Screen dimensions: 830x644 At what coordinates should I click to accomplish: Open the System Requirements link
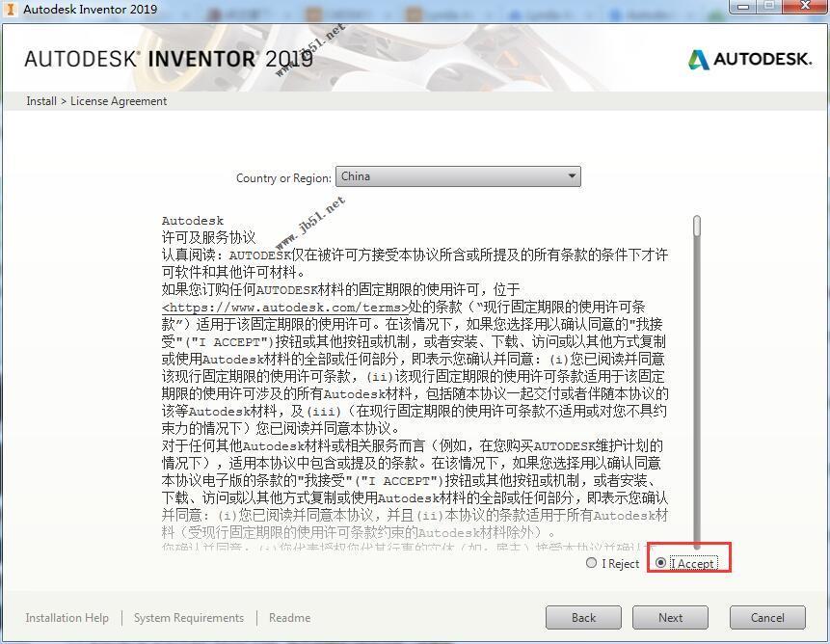point(189,618)
